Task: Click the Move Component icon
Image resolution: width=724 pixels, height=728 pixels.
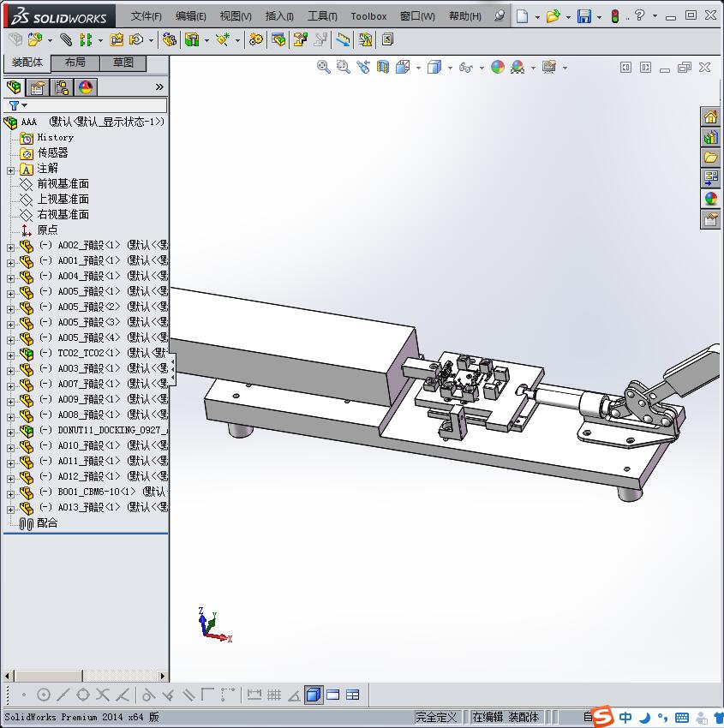Action: 136,40
